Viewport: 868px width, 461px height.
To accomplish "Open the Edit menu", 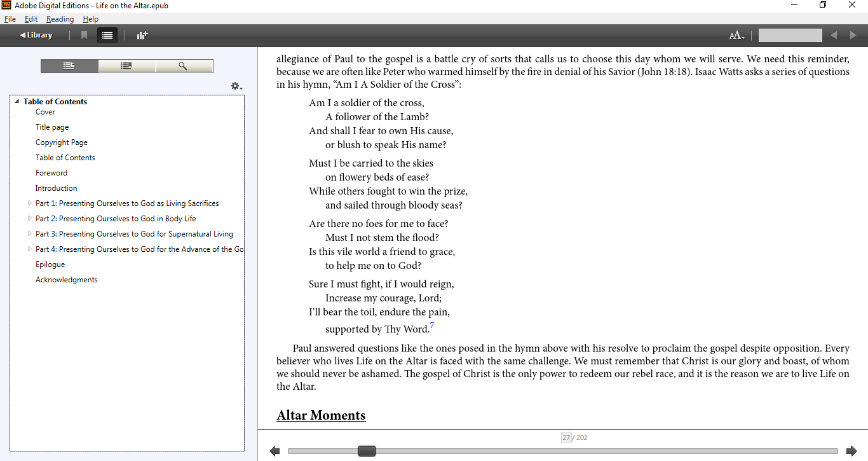I will 31,19.
